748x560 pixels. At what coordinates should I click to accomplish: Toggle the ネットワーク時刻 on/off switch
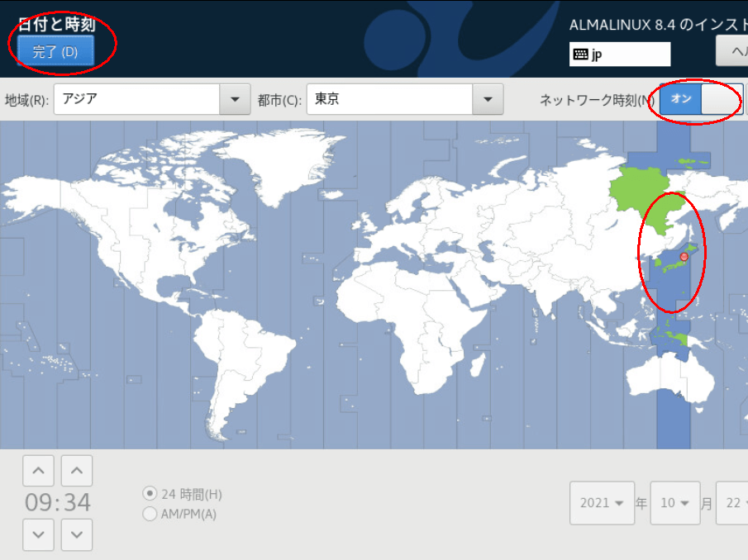(701, 98)
